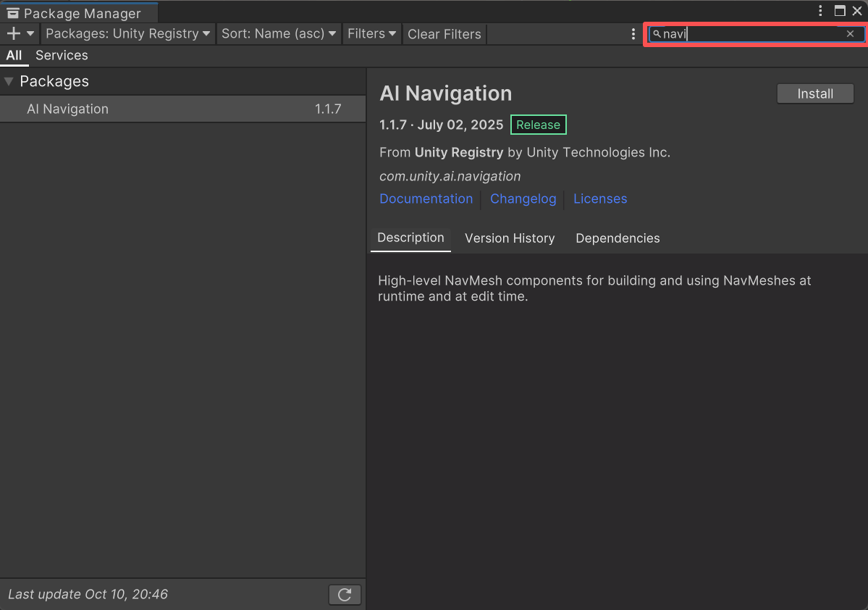Open the add-package dropdown arrow
This screenshot has width=868, height=610.
click(30, 34)
